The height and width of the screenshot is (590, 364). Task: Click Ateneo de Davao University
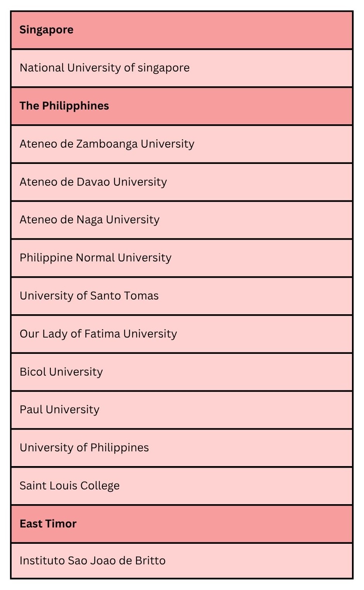182,182
